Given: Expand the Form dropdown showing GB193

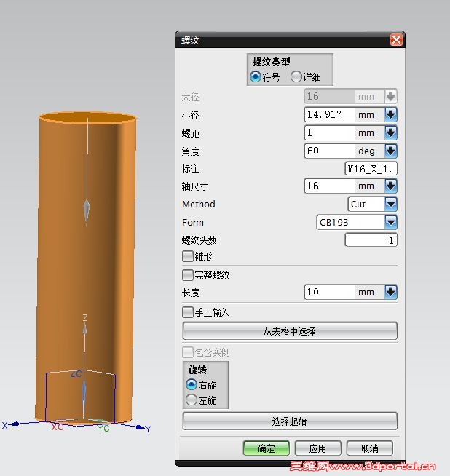Looking at the screenshot, I should pos(390,222).
